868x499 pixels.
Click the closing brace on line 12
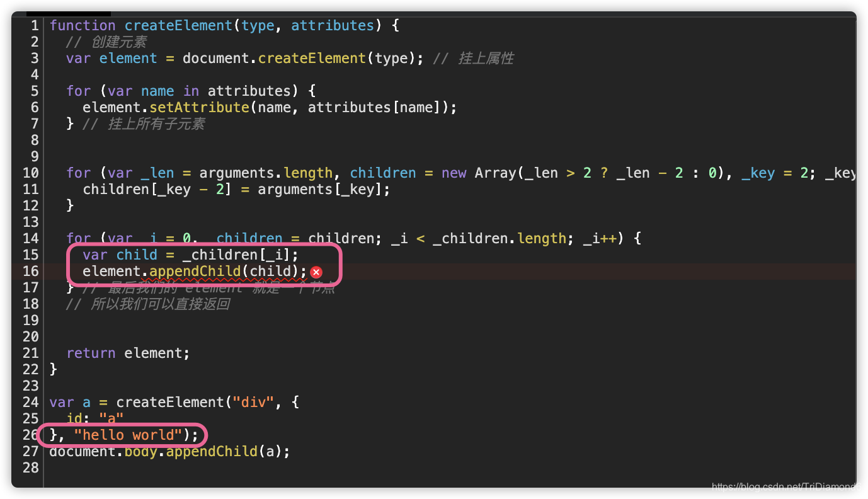tap(70, 205)
